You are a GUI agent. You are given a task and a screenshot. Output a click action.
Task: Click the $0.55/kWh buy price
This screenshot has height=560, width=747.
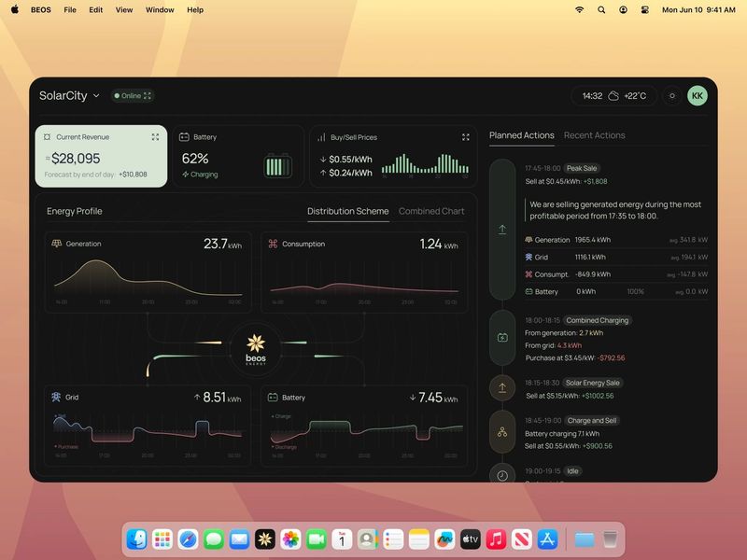tap(350, 160)
